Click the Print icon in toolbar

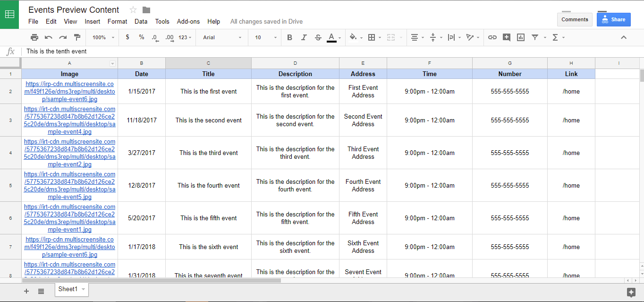(x=34, y=37)
